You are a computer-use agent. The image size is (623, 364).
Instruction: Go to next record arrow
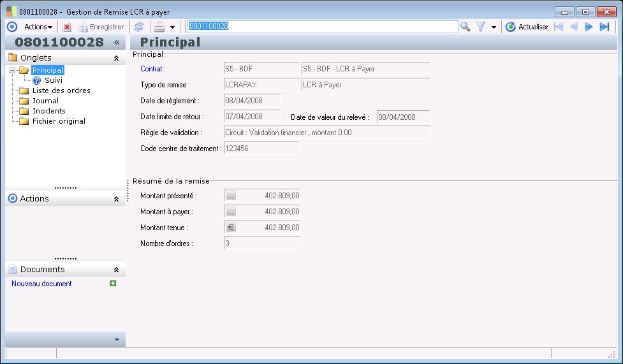point(589,27)
